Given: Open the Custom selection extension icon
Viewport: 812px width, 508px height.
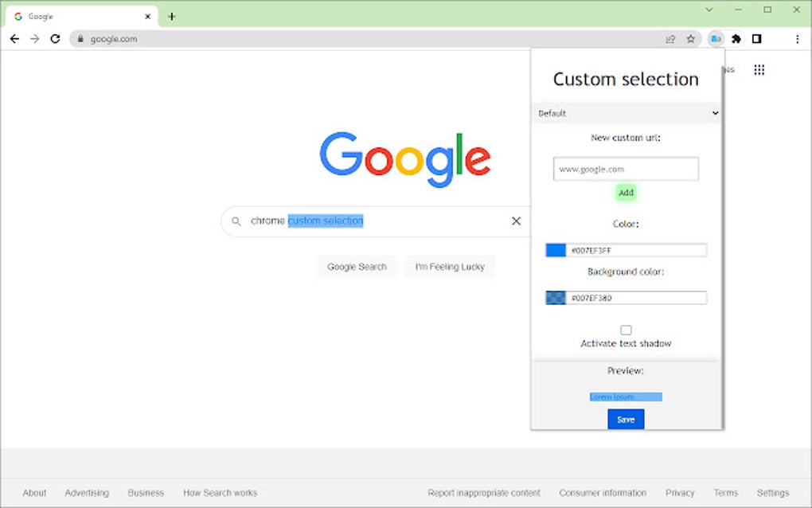Looking at the screenshot, I should [x=716, y=38].
